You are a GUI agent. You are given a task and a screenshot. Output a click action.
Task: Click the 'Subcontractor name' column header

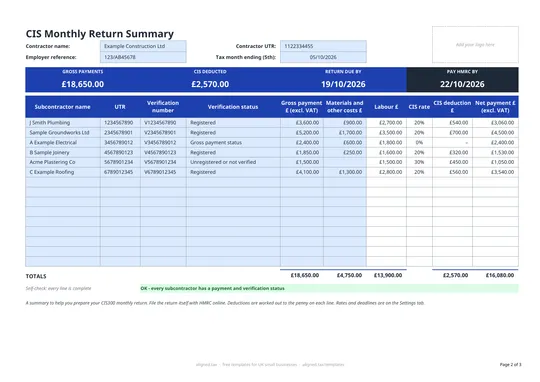(63, 107)
